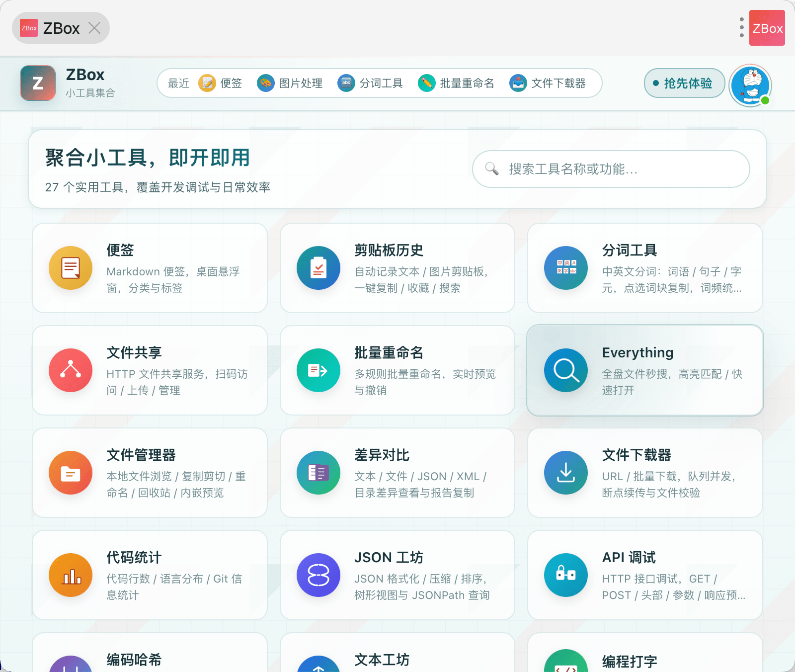Click the 多规则批量重命名 description text
The width and height of the screenshot is (795, 672).
pyautogui.click(x=425, y=382)
